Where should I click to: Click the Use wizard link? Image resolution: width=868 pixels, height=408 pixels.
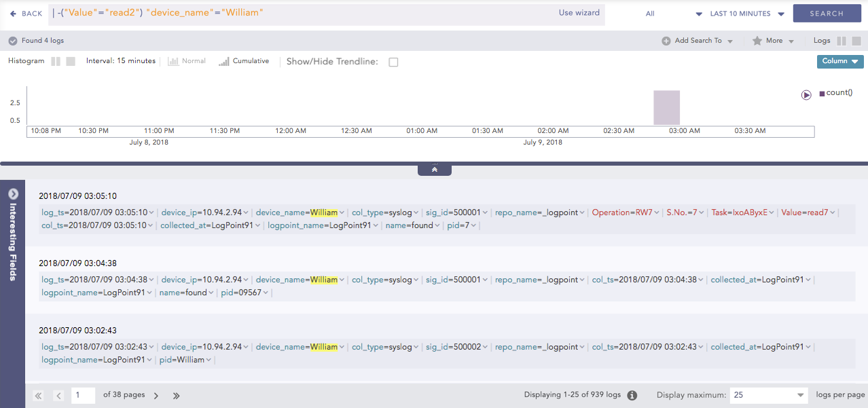tap(579, 13)
